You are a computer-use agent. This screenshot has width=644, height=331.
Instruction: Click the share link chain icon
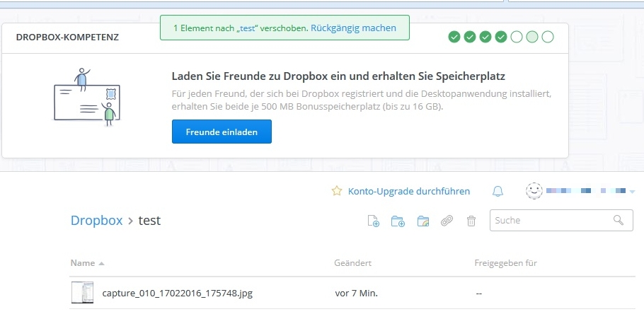(x=447, y=221)
